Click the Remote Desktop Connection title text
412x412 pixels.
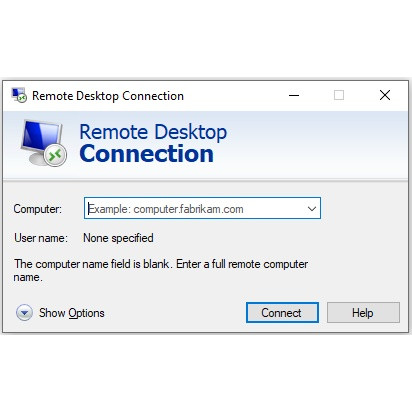click(x=108, y=96)
